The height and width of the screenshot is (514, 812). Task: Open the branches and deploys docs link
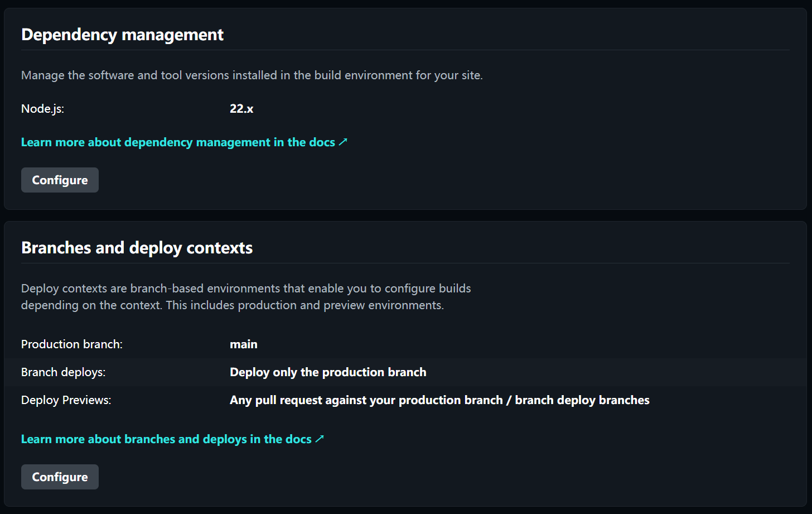166,439
